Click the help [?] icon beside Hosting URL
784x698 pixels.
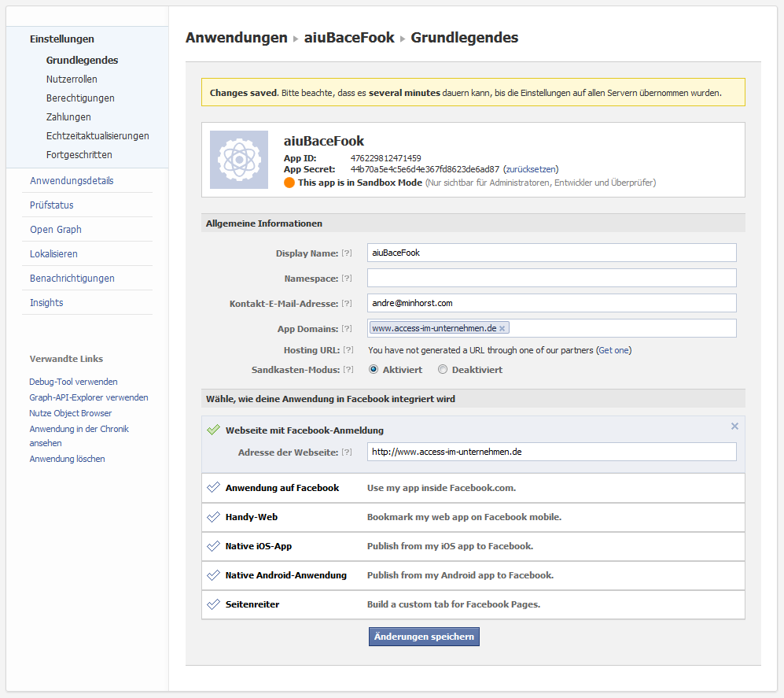point(348,349)
